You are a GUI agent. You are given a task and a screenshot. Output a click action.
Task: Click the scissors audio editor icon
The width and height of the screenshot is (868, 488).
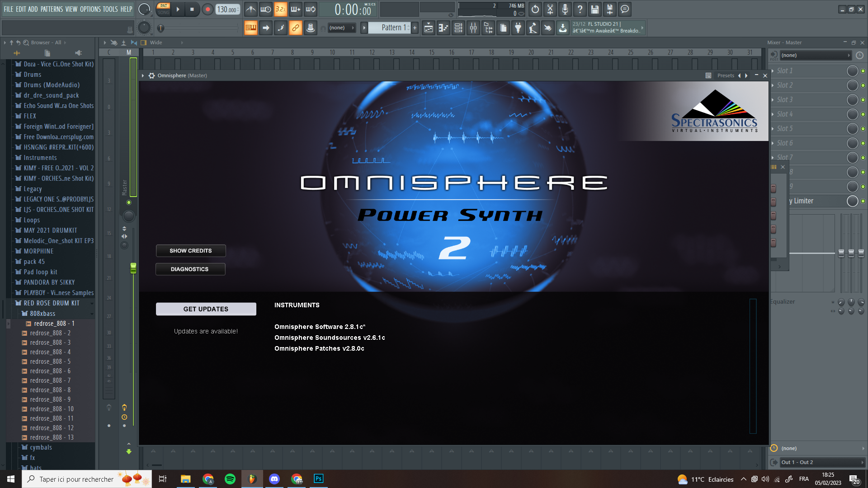[550, 9]
